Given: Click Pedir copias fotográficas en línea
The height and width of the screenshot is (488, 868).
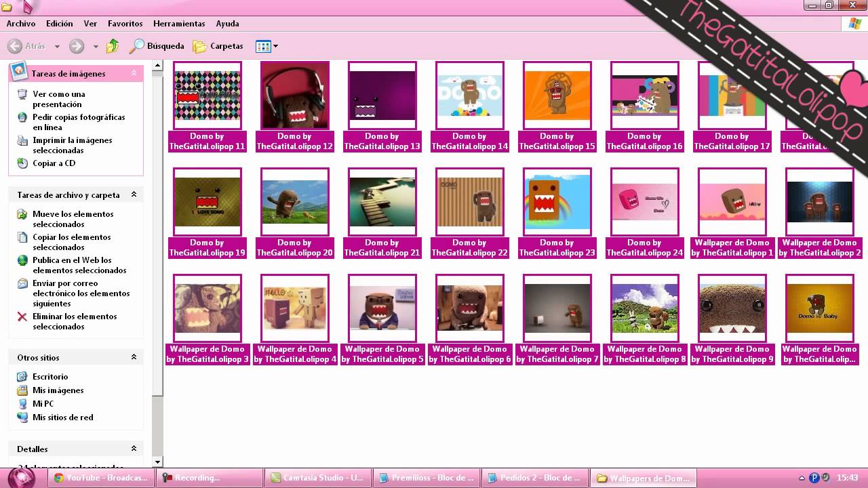Looking at the screenshot, I should [x=79, y=122].
